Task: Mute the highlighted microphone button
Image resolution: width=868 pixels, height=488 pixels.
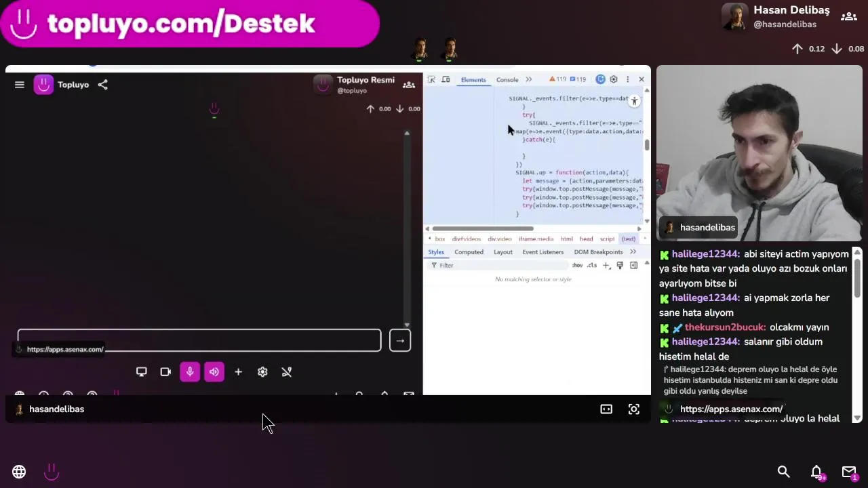Action: [x=190, y=371]
